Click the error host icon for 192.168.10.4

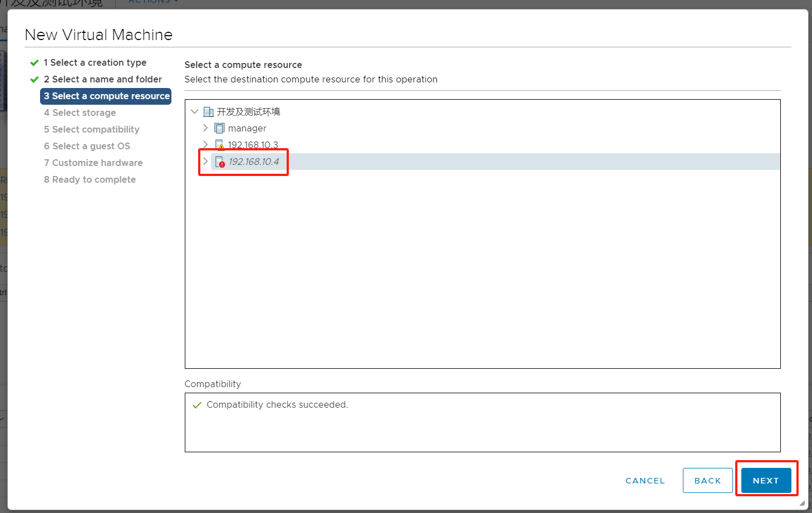(220, 162)
